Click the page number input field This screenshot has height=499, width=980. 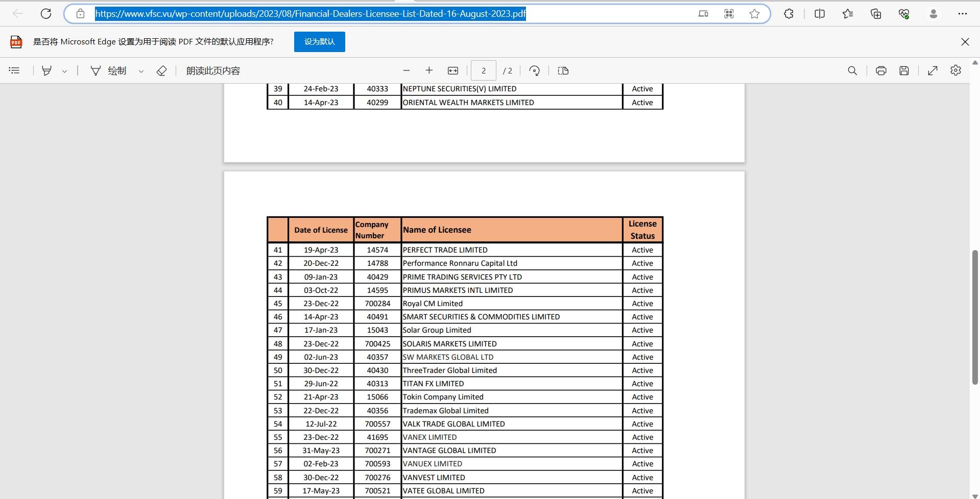[484, 70]
